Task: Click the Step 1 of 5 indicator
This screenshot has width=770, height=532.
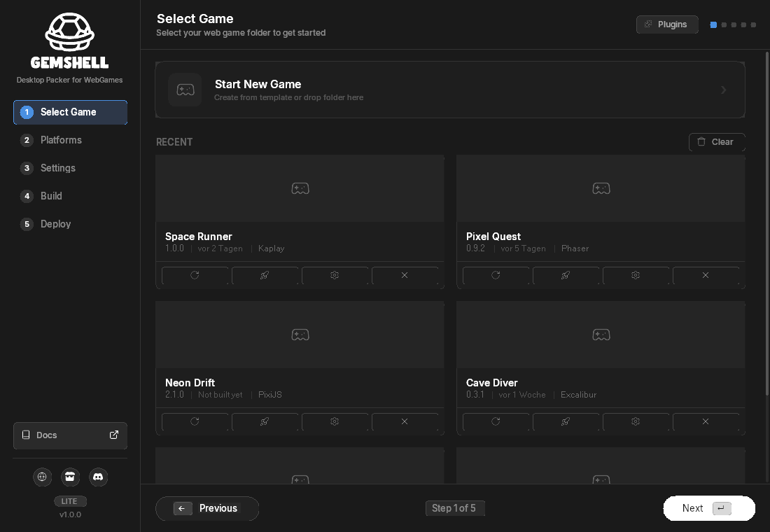Action: pos(455,508)
